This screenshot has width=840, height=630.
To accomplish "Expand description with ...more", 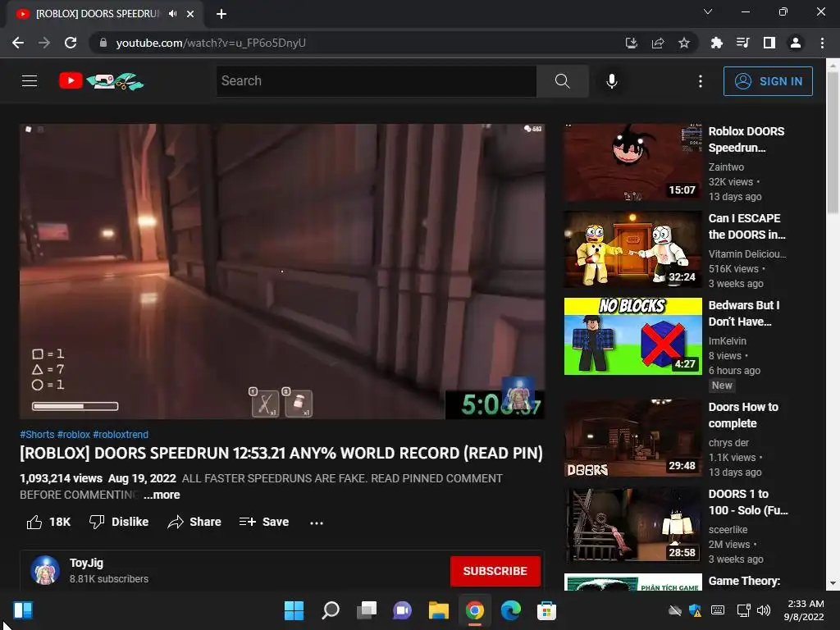I will (162, 495).
